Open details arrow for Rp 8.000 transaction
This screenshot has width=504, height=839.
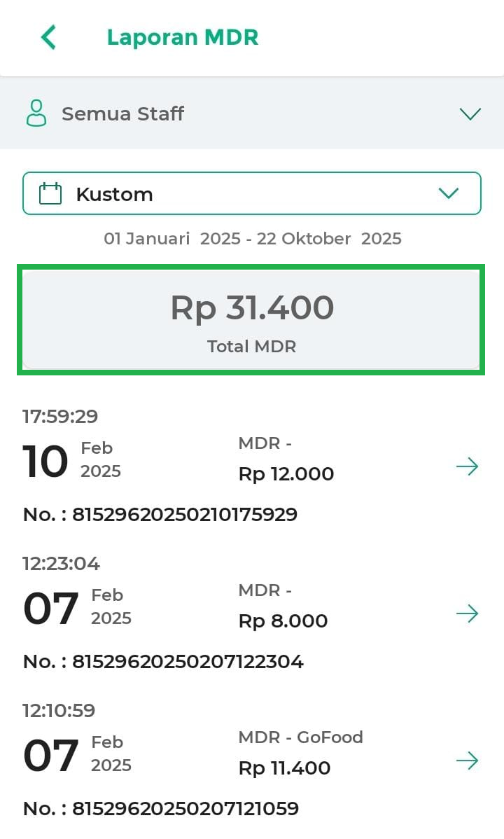click(467, 614)
